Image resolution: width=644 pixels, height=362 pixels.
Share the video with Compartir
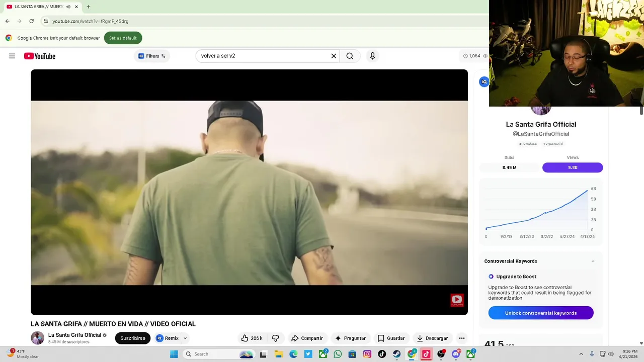click(307, 338)
